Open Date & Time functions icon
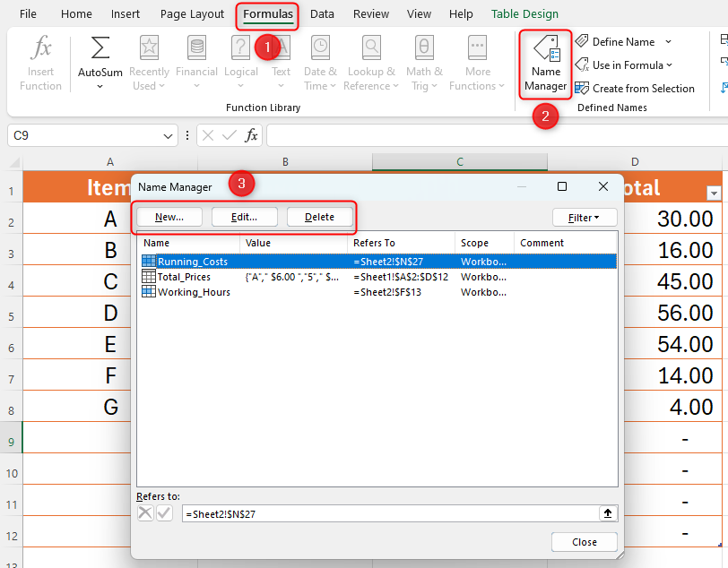This screenshot has height=568, width=728. point(320,48)
